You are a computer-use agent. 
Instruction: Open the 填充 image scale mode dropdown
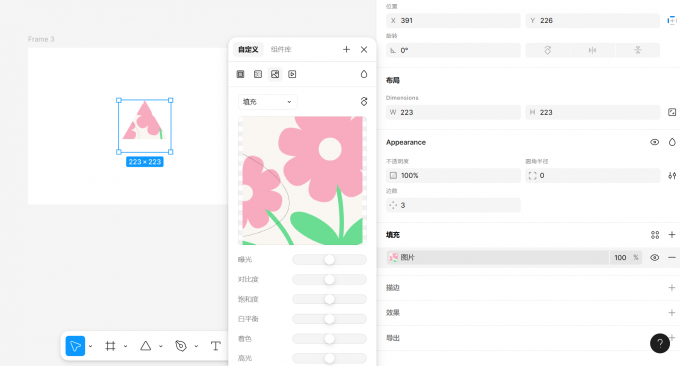268,102
